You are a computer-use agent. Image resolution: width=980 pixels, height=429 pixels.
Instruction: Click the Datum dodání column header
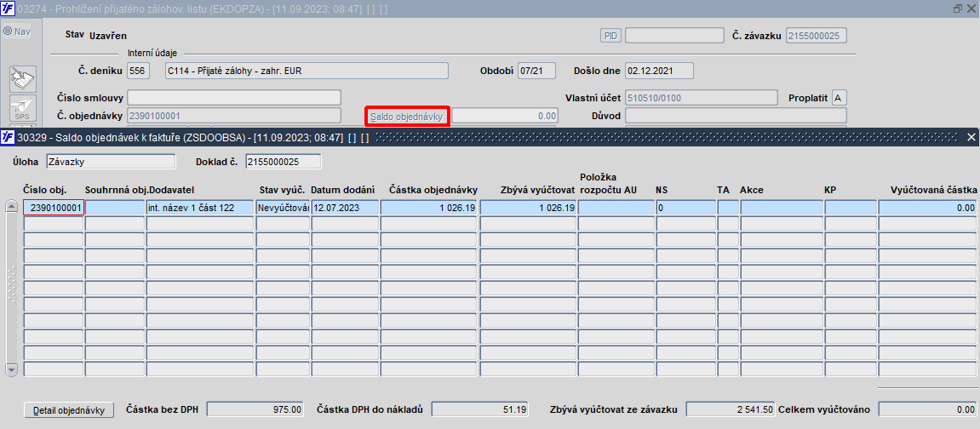(x=343, y=190)
